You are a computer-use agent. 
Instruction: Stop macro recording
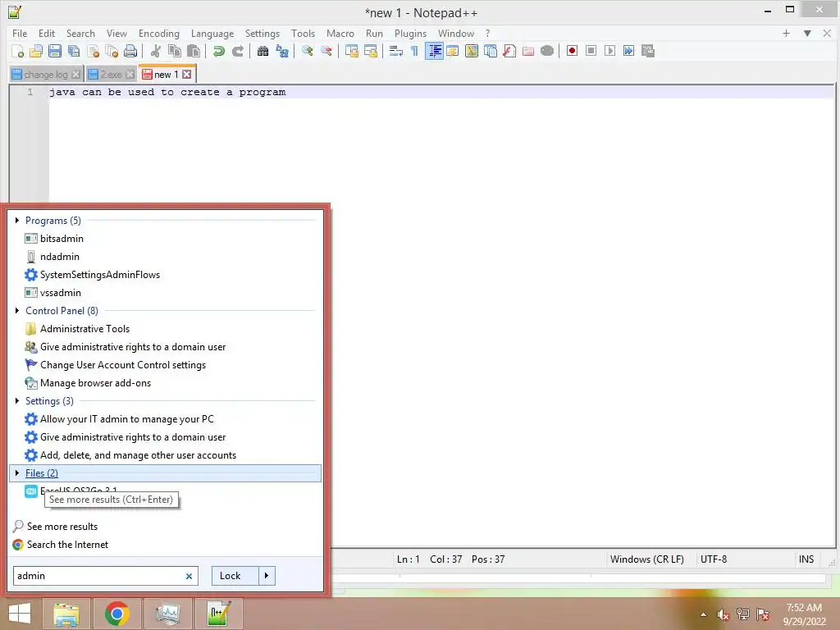pos(591,51)
